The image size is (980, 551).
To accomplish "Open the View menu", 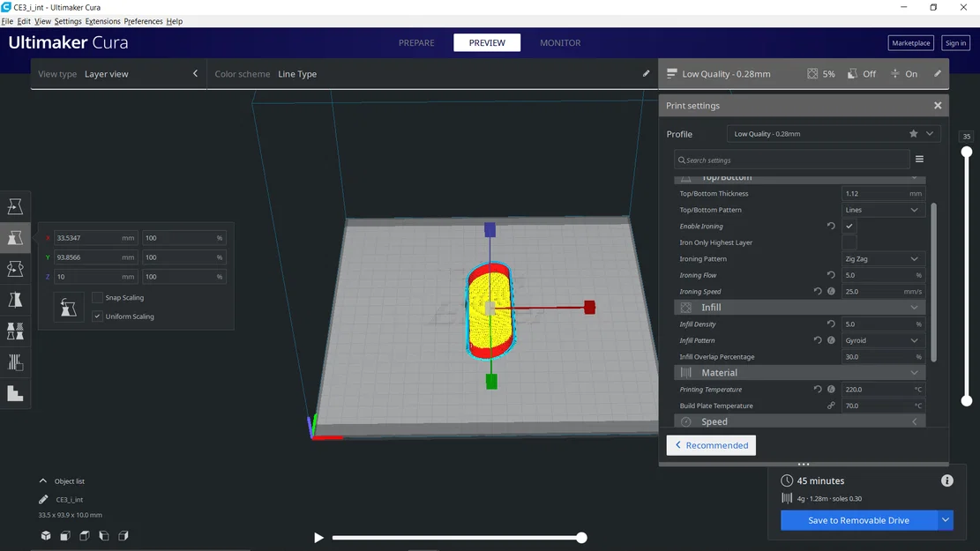I will click(42, 21).
